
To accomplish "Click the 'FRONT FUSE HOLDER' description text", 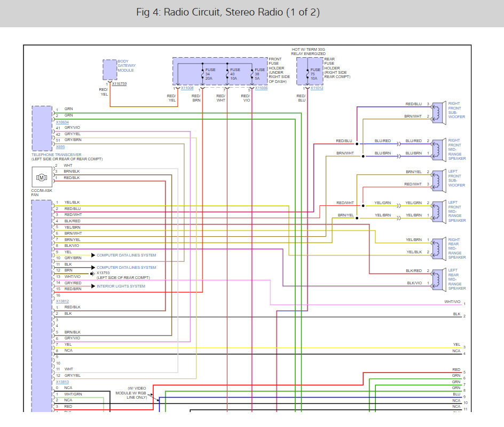I will coord(279,71).
